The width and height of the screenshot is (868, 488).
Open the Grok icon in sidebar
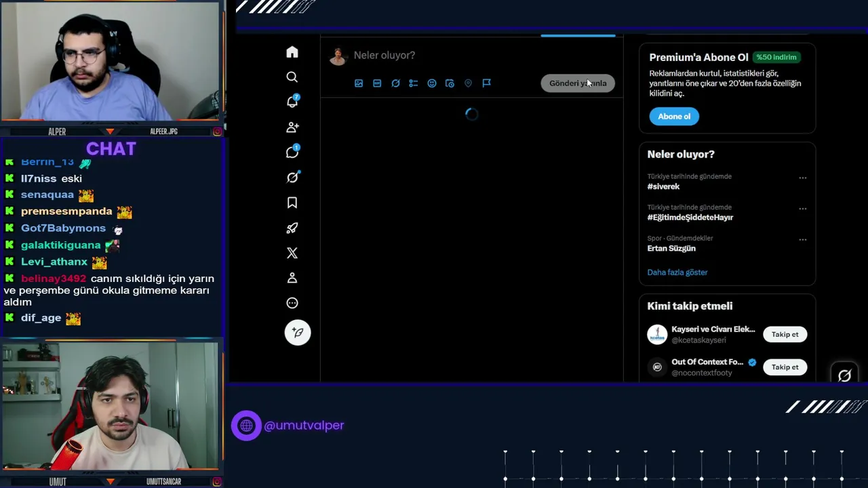point(292,178)
